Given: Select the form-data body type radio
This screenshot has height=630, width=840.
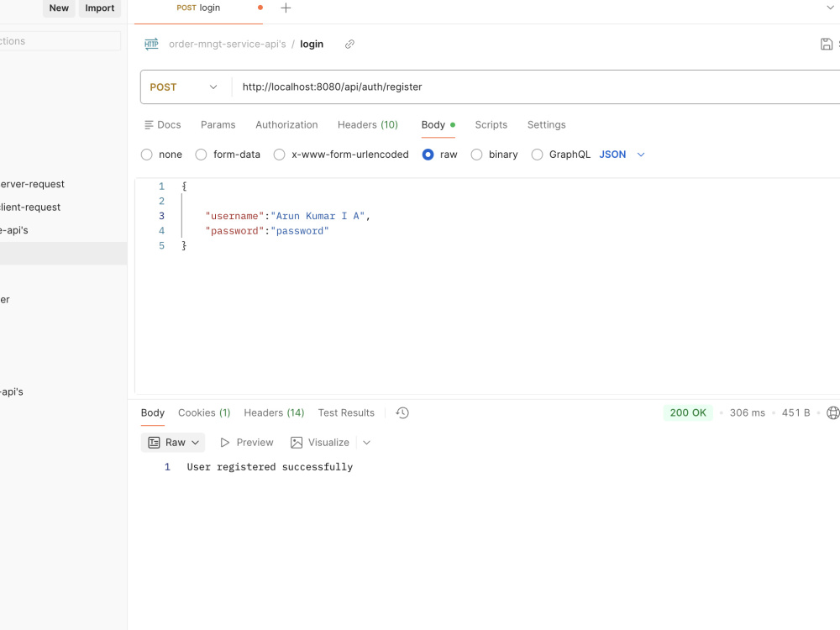Looking at the screenshot, I should [201, 155].
